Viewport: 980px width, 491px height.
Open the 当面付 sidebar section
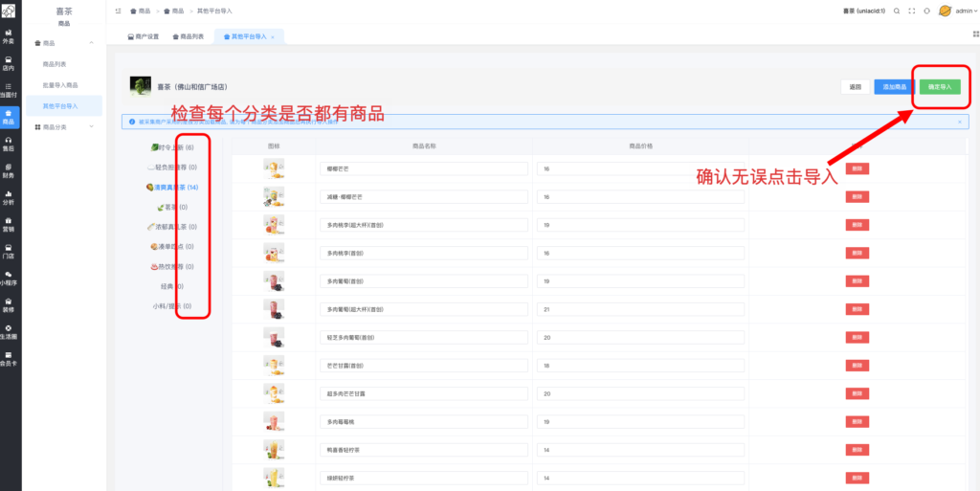point(8,90)
